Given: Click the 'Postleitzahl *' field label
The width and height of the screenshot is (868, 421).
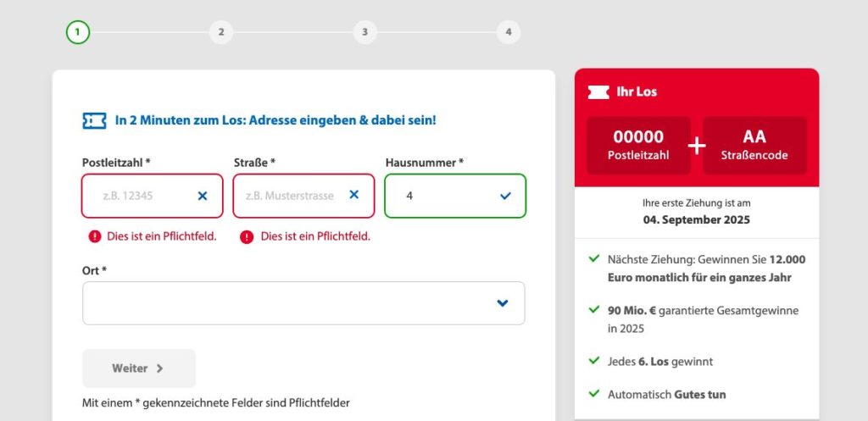Looking at the screenshot, I should coord(116,163).
